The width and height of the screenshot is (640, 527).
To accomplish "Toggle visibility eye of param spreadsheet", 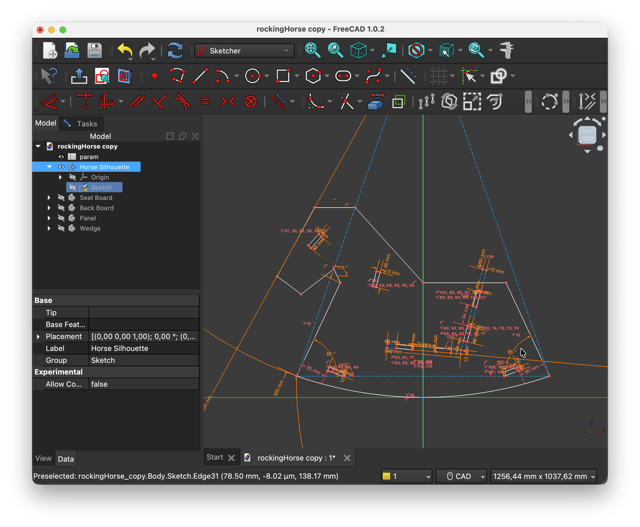I will click(61, 157).
